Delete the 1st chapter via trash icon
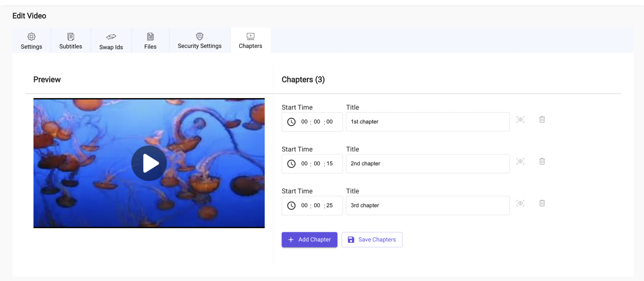Screen dimensions: 644x281 542,120
